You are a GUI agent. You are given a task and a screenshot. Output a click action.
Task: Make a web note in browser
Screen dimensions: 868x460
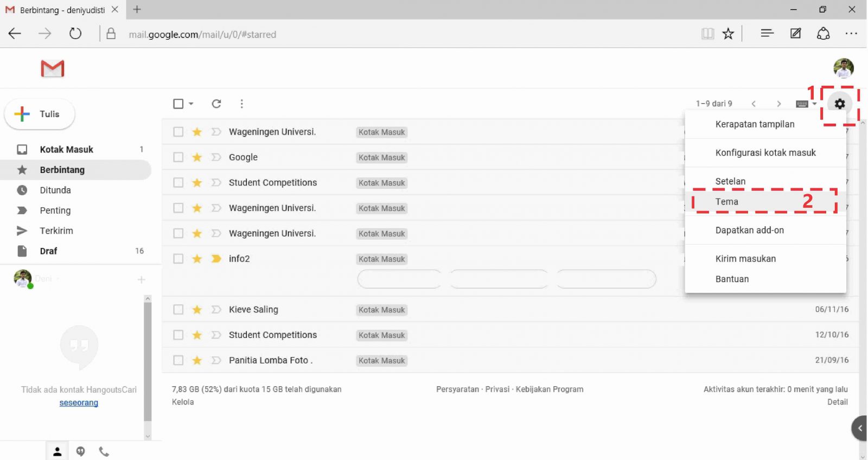click(x=795, y=34)
